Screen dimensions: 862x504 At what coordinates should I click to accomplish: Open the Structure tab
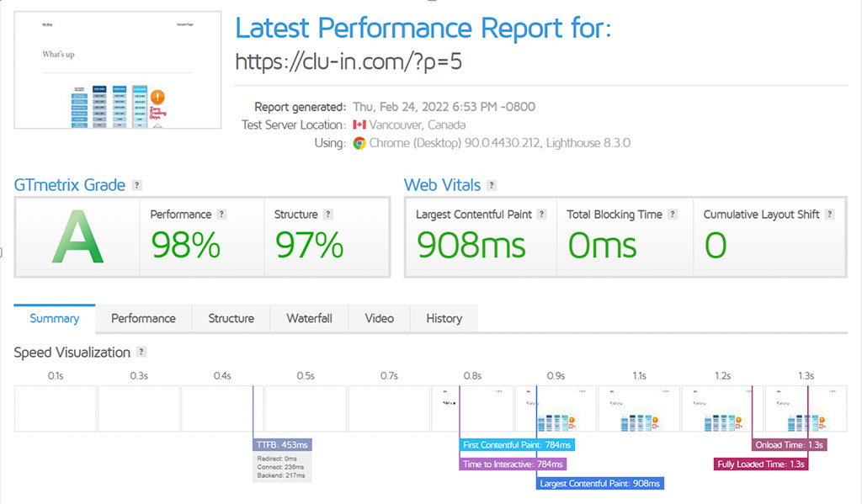tap(231, 319)
